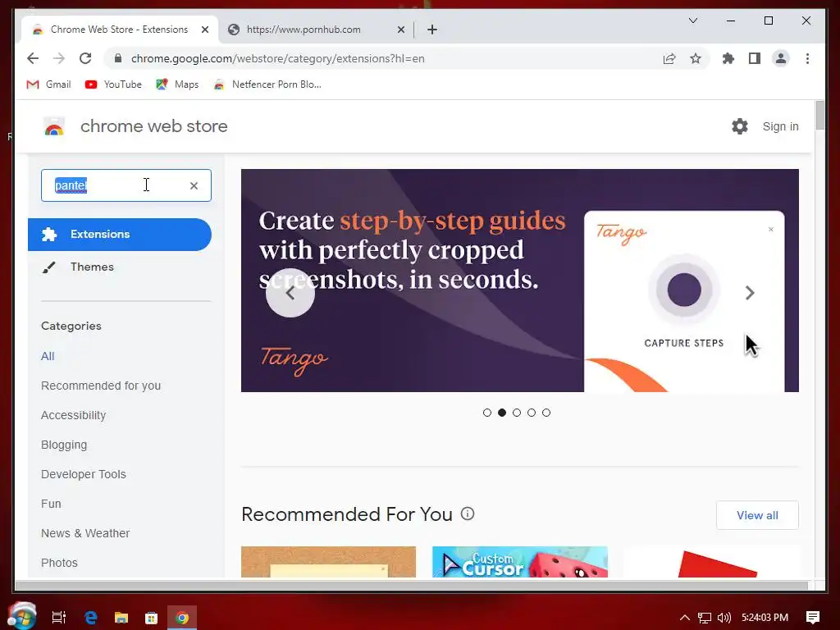Open the notification center icon
Viewport: 840px width, 630px height.
pos(813,618)
